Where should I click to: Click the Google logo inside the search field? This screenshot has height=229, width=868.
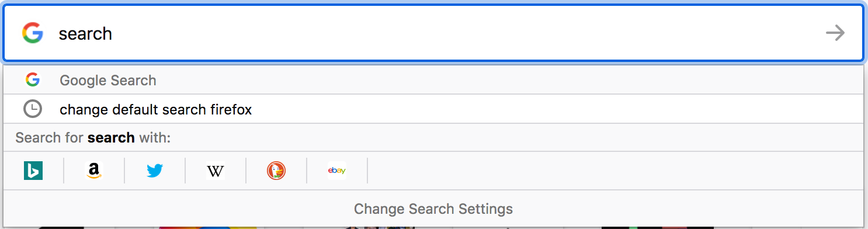(33, 33)
